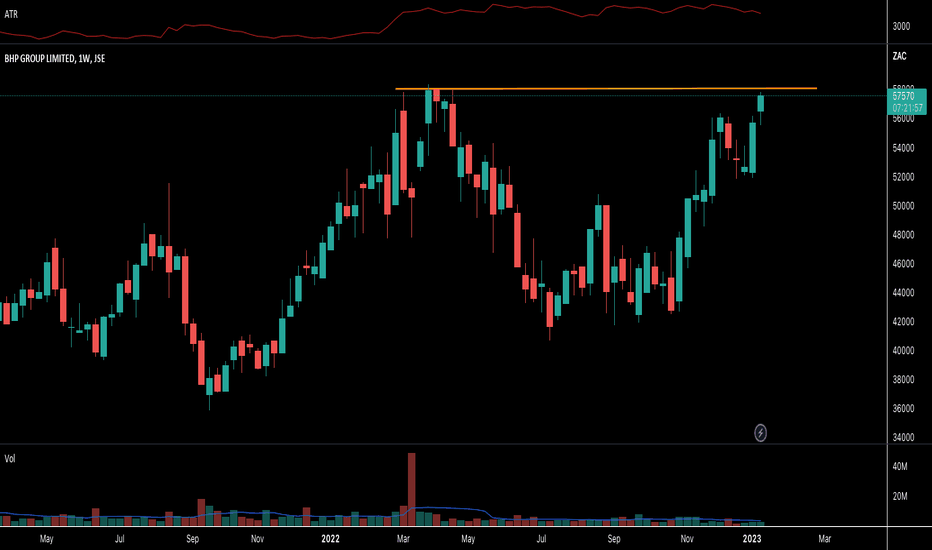Click the 2023 label on time axis

click(752, 539)
